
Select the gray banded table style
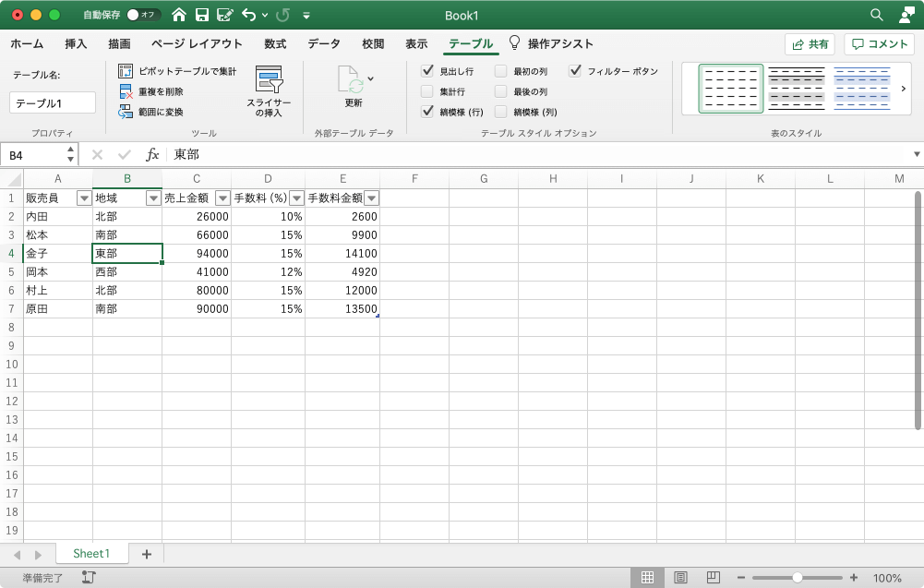(796, 89)
